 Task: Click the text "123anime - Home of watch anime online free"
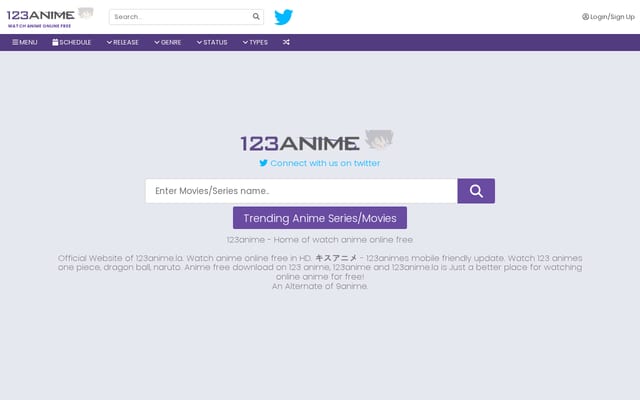(x=320, y=240)
